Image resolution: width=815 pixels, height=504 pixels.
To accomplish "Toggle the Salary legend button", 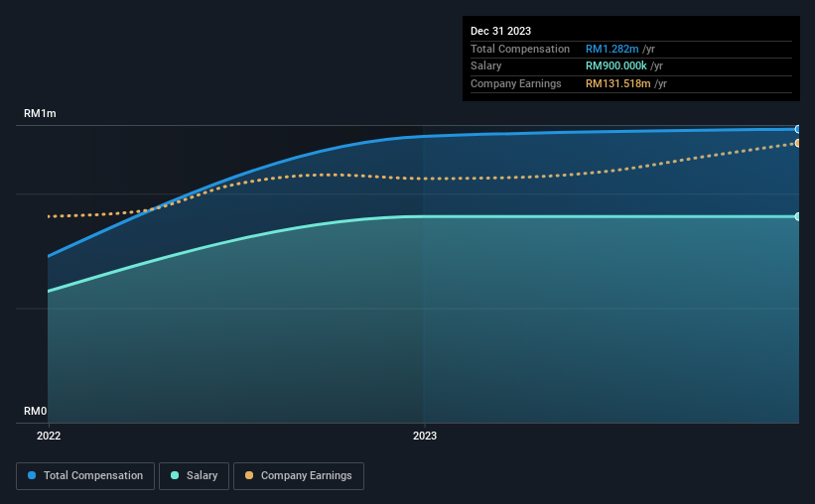I will (194, 476).
